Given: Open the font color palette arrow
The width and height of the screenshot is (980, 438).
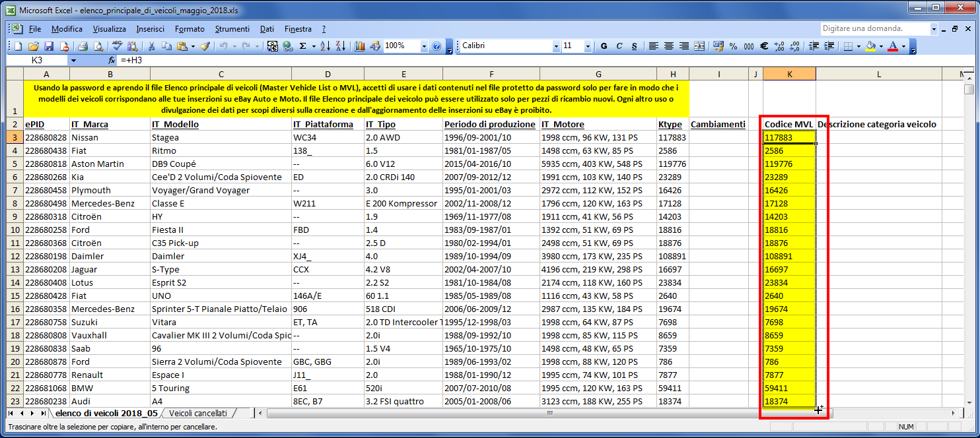Looking at the screenshot, I should coord(903,46).
